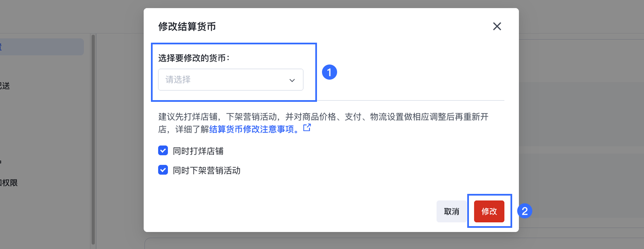Click the 选择要修改的货币 field label
Viewport: 644px width, 249px height.
(x=194, y=58)
